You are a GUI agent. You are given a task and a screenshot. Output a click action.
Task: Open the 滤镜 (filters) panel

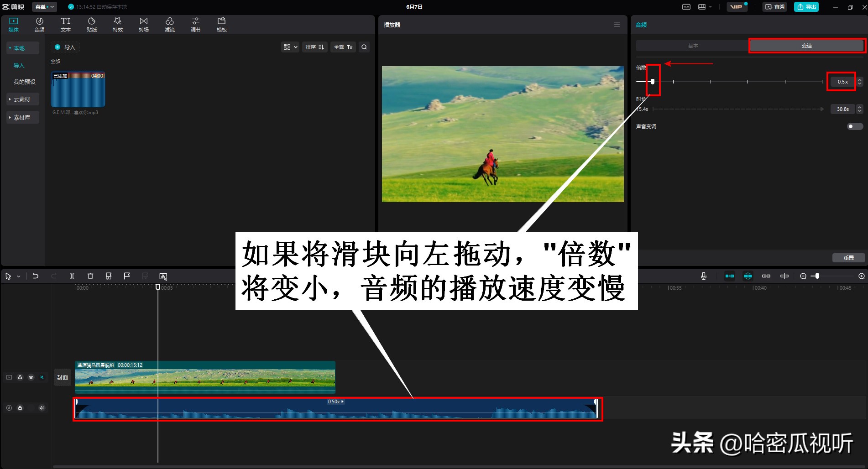[169, 24]
